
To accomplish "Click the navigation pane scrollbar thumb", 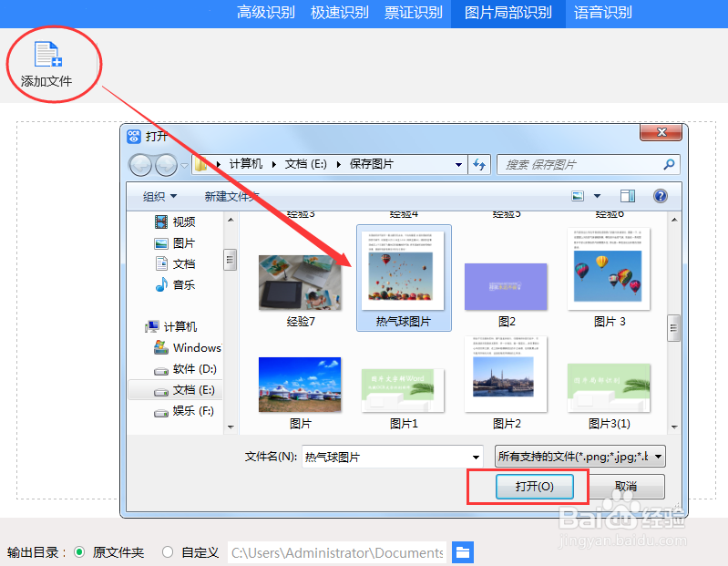I will tap(230, 260).
